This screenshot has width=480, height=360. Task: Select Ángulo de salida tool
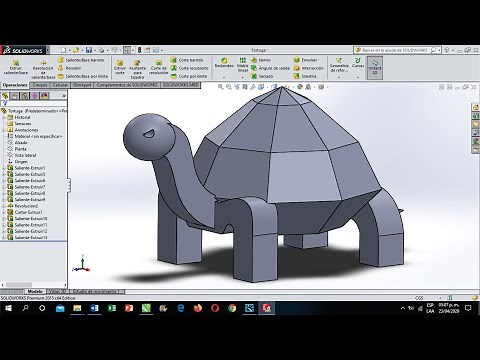pos(270,68)
